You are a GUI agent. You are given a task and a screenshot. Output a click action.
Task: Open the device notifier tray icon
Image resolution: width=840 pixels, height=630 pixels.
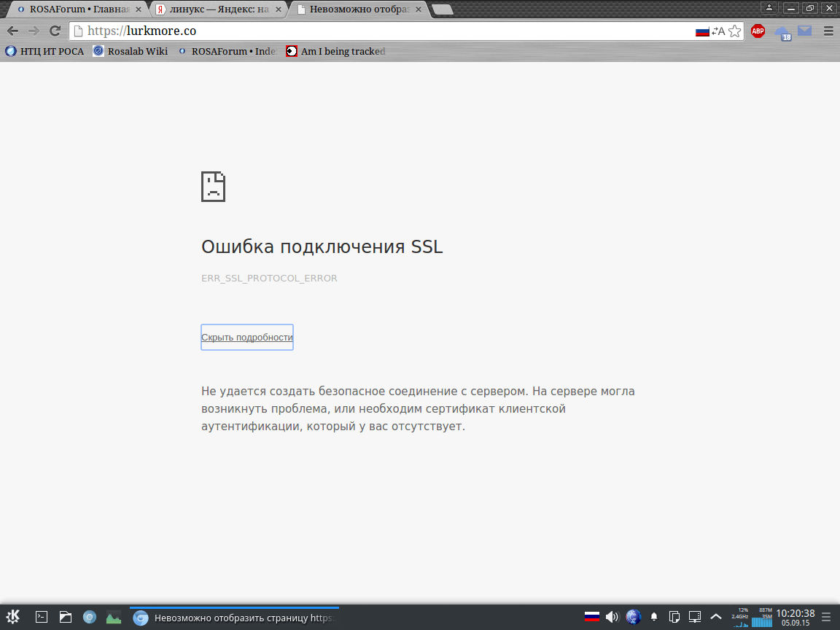pos(695,617)
